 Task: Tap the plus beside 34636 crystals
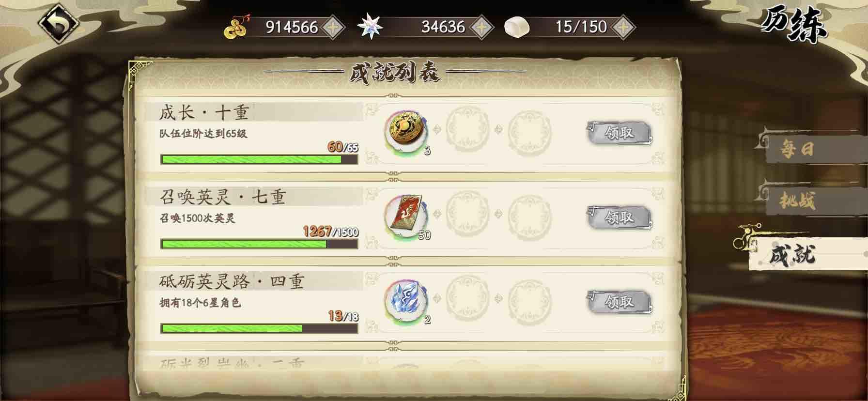click(x=482, y=27)
